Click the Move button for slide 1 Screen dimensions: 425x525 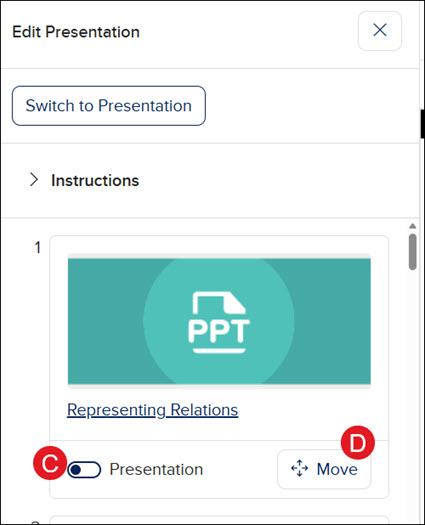point(324,469)
